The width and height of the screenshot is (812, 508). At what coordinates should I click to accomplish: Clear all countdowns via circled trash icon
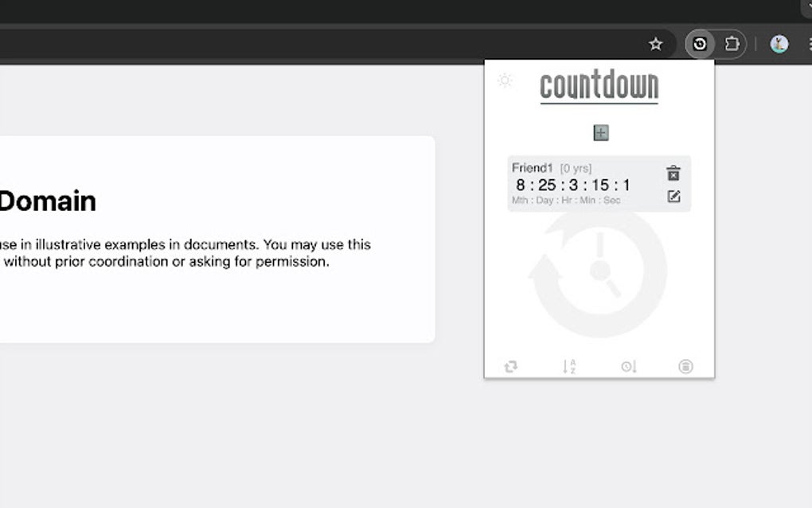tap(686, 366)
